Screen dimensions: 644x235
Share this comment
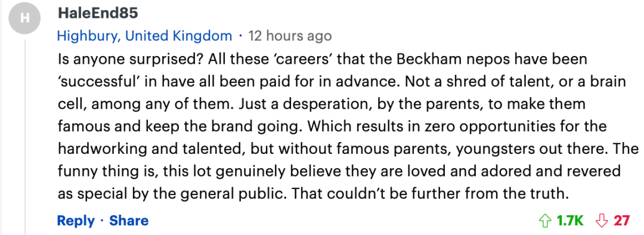point(129,221)
